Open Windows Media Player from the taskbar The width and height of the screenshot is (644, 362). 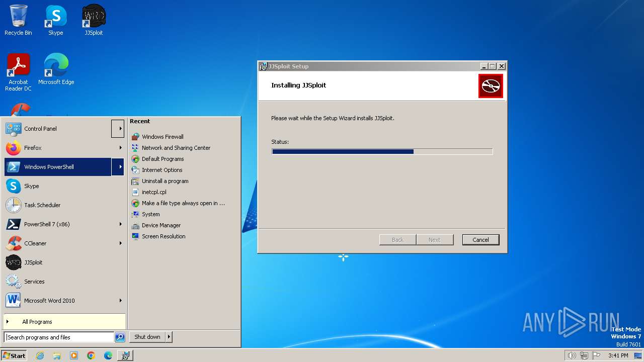pos(74,355)
